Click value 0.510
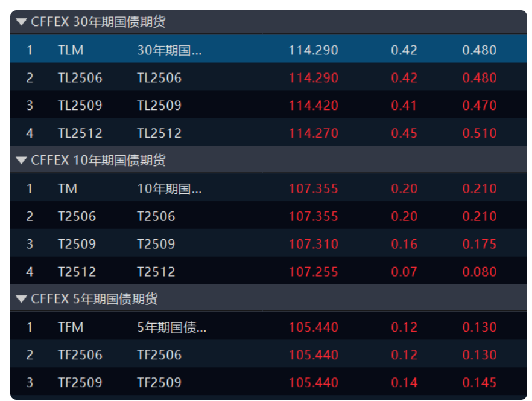532x401 pixels. coord(480,133)
